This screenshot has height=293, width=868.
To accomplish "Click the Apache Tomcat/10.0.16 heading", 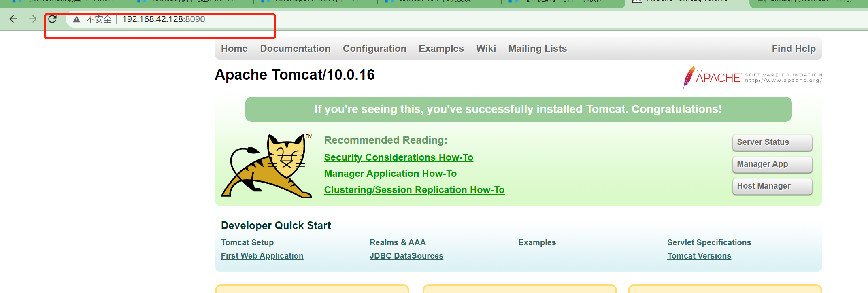I will [295, 75].
